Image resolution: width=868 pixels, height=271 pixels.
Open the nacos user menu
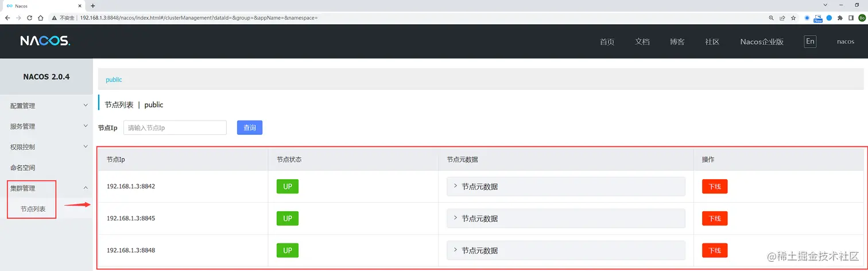[846, 42]
